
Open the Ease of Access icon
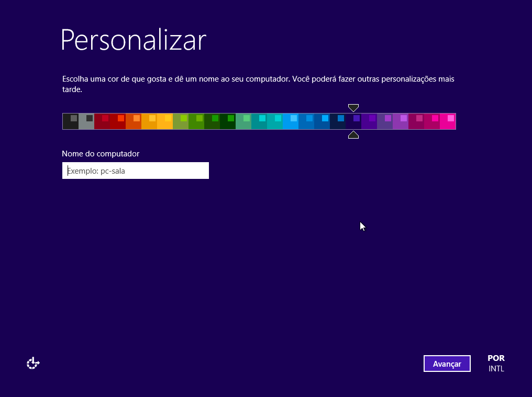(34, 363)
